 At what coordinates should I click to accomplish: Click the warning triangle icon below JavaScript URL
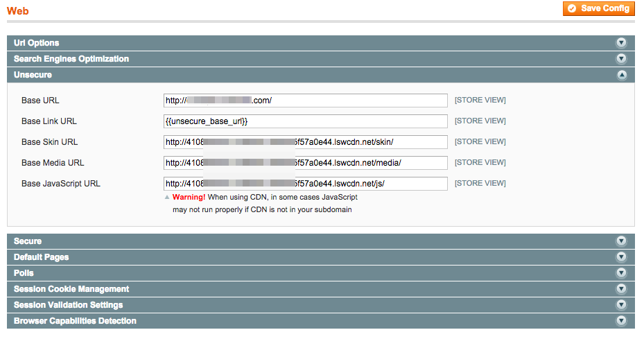(x=166, y=197)
